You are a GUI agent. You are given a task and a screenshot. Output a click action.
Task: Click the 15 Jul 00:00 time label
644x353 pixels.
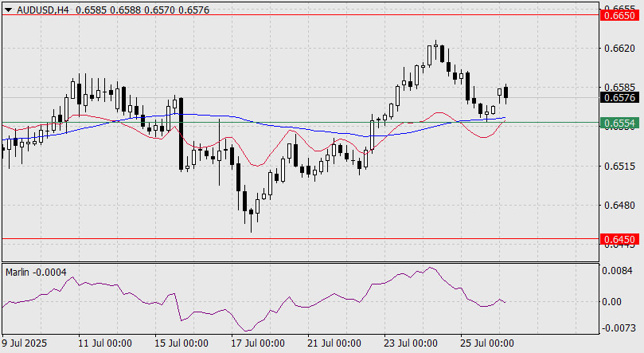181,343
